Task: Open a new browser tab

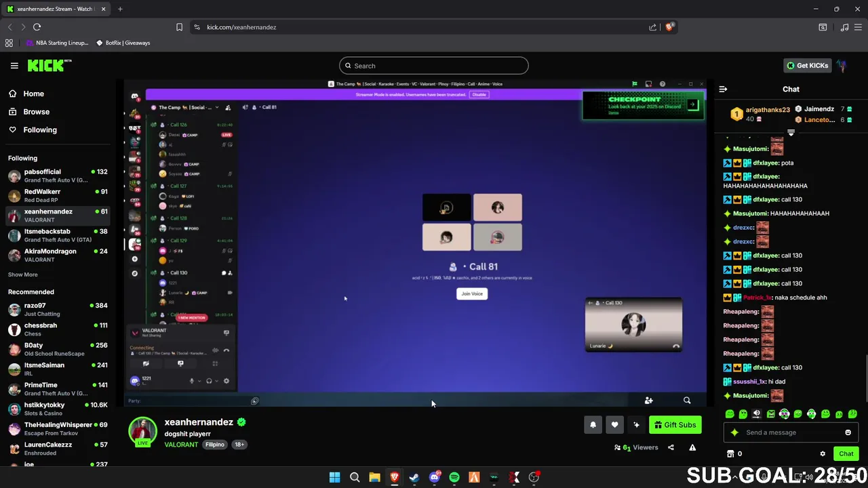Action: pyautogui.click(x=120, y=9)
